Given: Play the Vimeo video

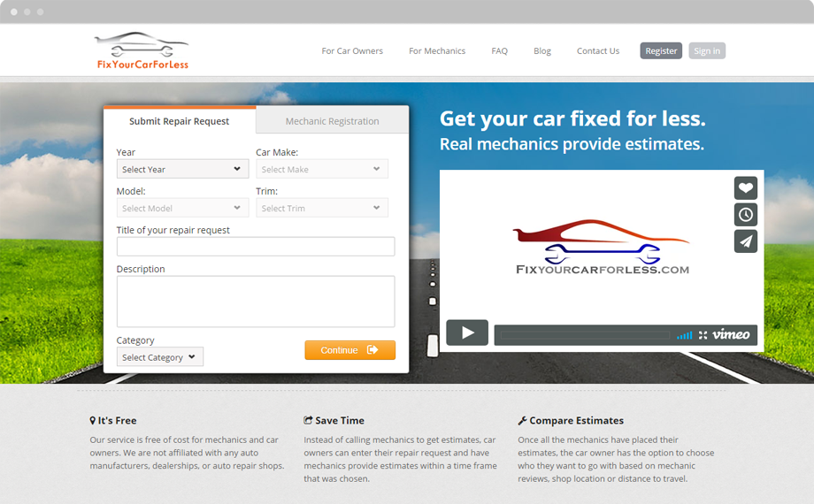Looking at the screenshot, I should 467,332.
